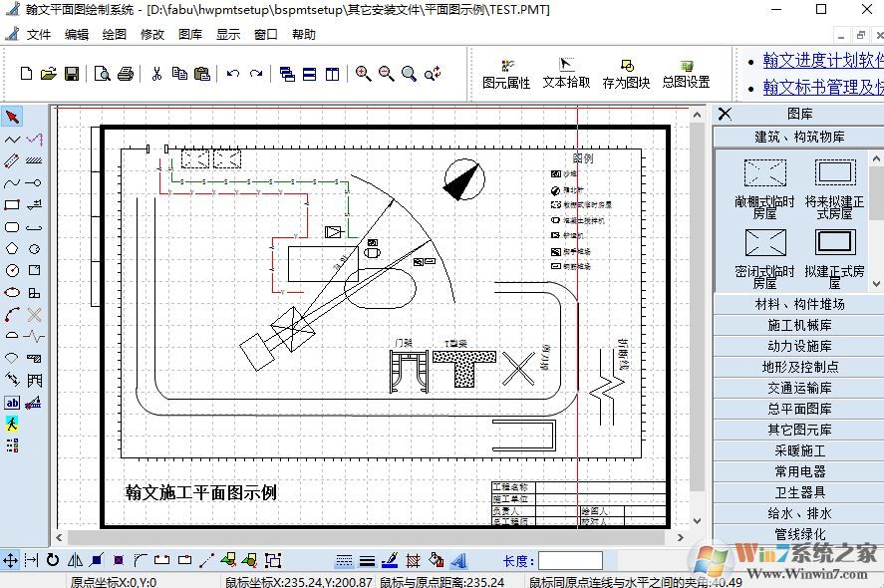Click the Save floppy disk icon

click(72, 74)
